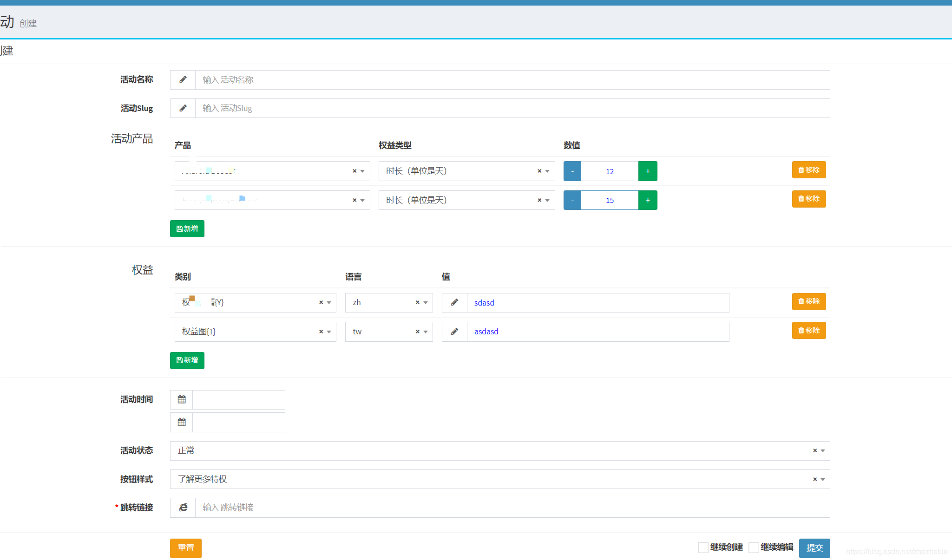952x560 pixels.
Task: Open the 权益图{1} category dropdown
Action: [x=329, y=332]
